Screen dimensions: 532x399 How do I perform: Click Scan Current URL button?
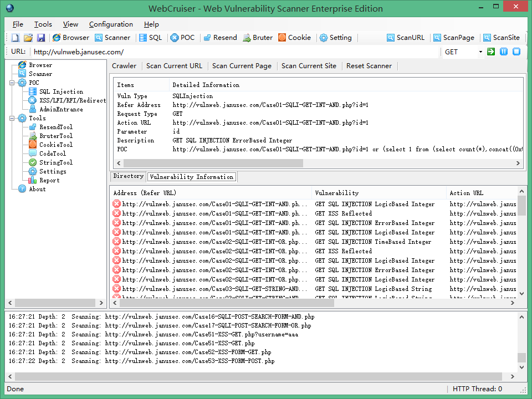tap(174, 66)
